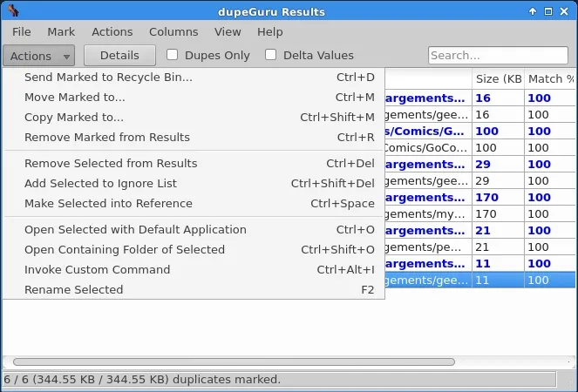Open the Mark menu
This screenshot has height=392, width=578.
click(x=61, y=31)
